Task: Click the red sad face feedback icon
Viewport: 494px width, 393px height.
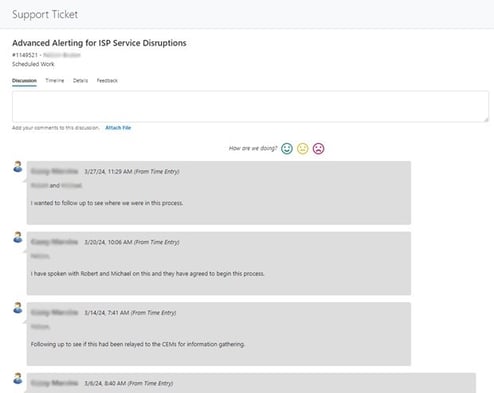Action: tap(318, 148)
